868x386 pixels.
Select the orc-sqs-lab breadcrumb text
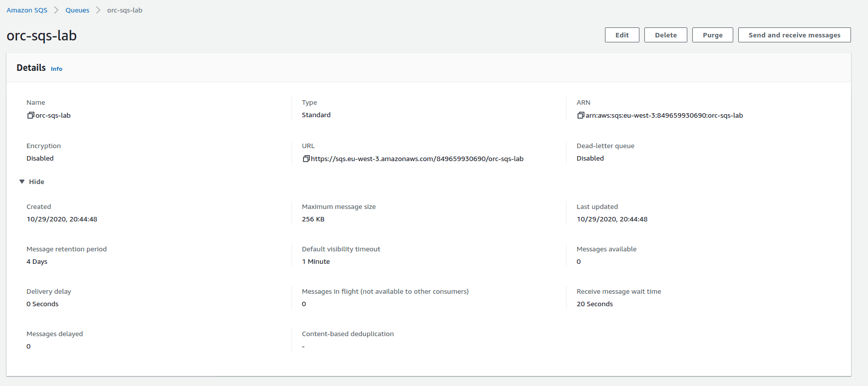125,10
